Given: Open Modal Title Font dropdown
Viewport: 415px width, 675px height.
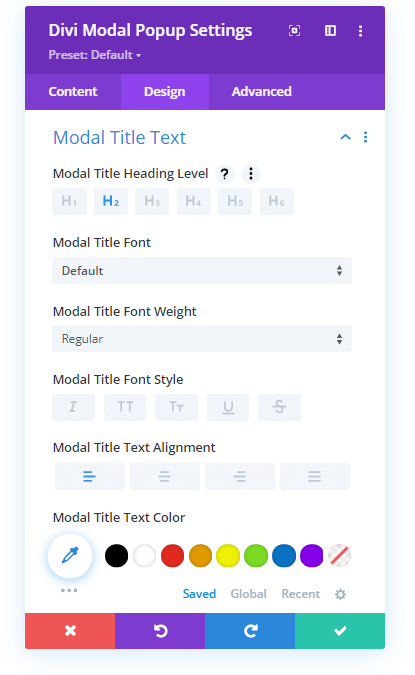Looking at the screenshot, I should (x=202, y=271).
